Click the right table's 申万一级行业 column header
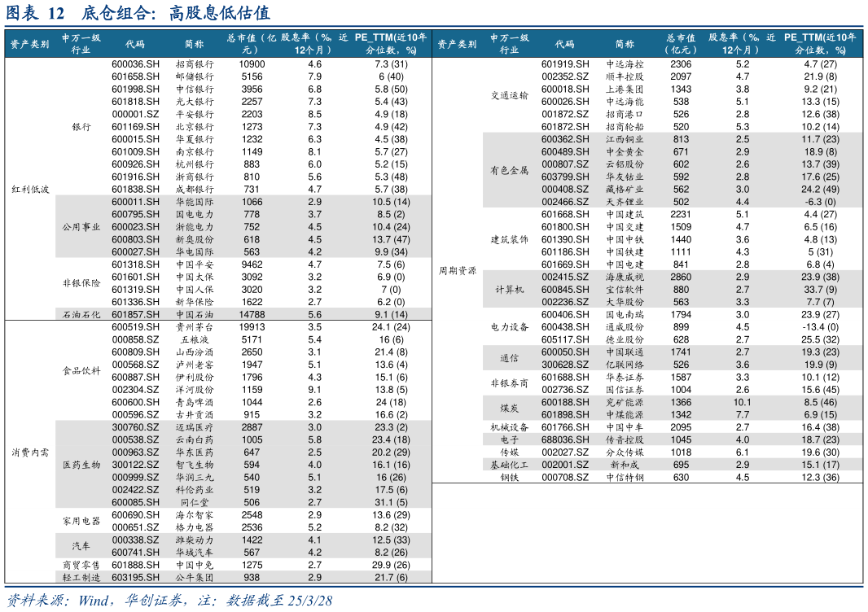The height and width of the screenshot is (612, 868). tap(510, 44)
